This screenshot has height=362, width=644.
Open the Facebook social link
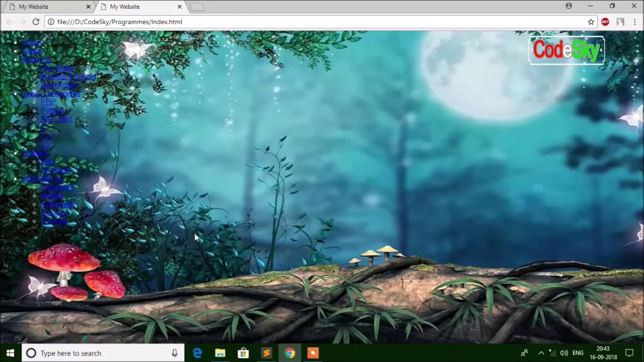click(57, 188)
